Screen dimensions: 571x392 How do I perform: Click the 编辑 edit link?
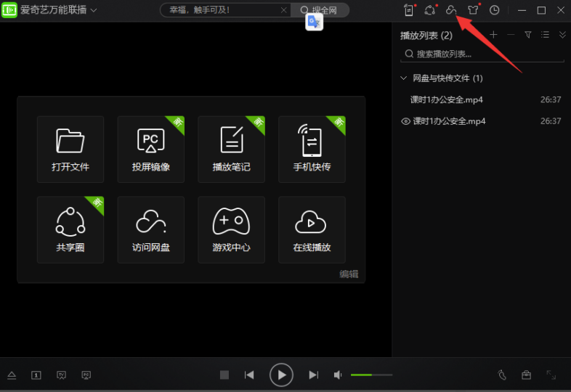coord(349,274)
